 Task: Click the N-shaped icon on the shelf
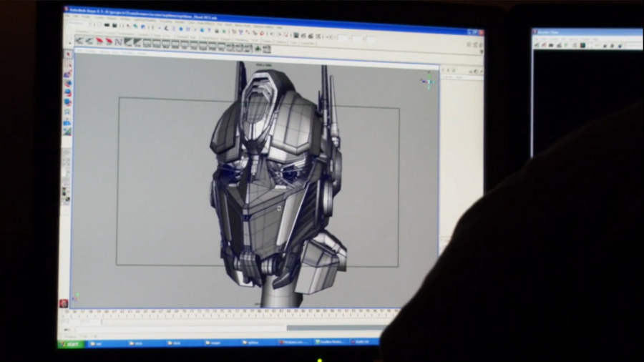[119, 41]
